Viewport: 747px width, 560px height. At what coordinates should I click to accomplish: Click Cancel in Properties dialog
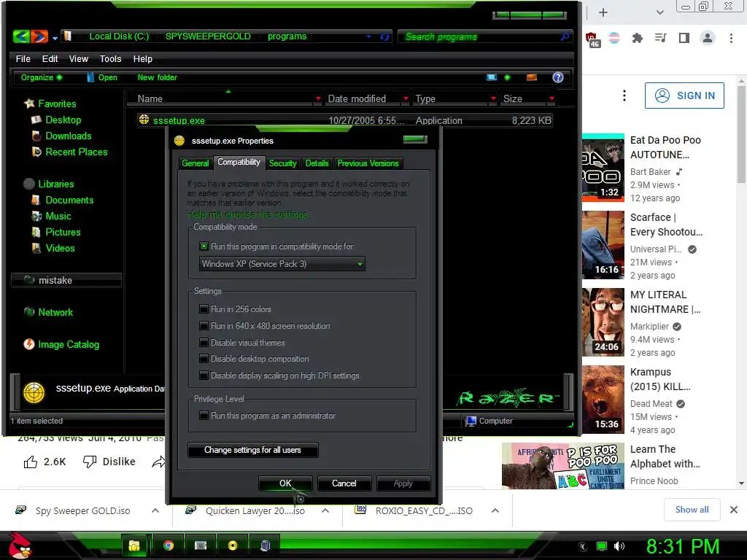point(344,483)
